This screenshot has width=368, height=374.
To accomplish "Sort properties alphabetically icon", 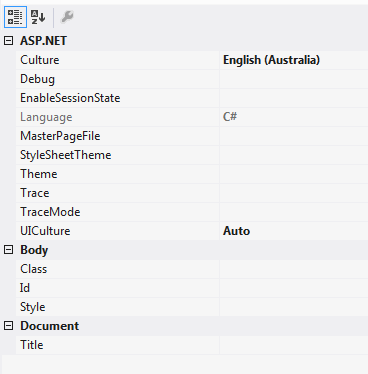I will [38, 17].
